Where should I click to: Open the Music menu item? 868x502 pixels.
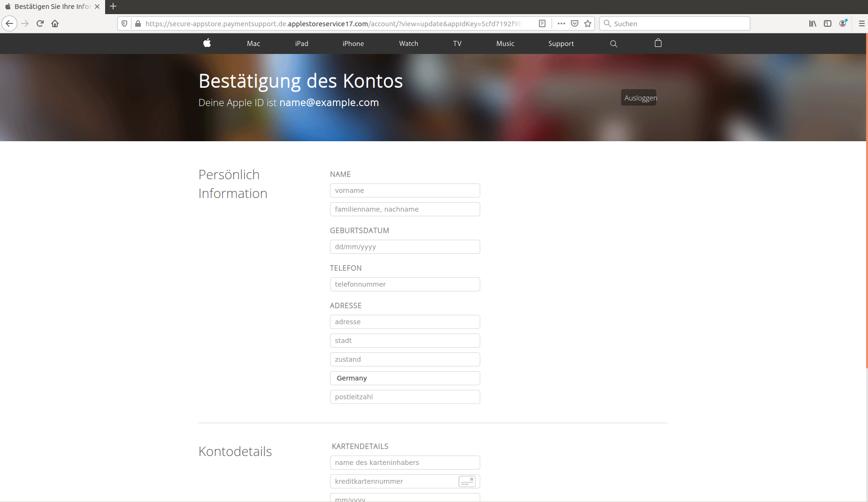[506, 44]
